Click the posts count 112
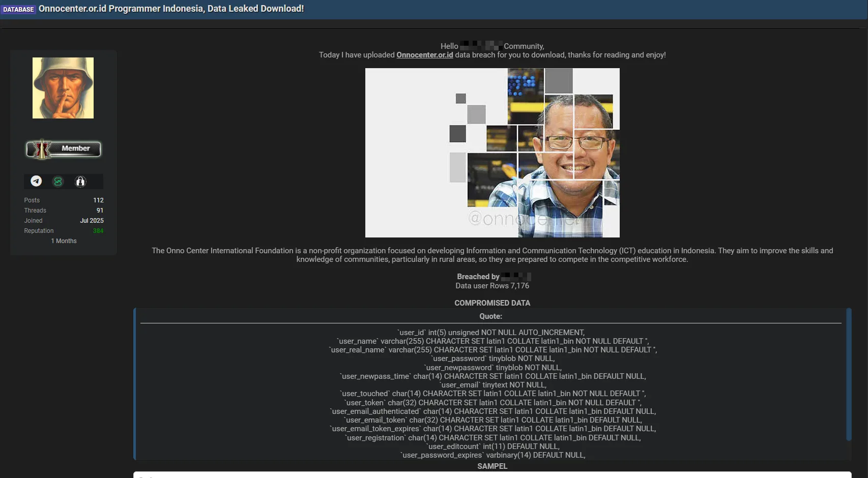 (x=98, y=200)
